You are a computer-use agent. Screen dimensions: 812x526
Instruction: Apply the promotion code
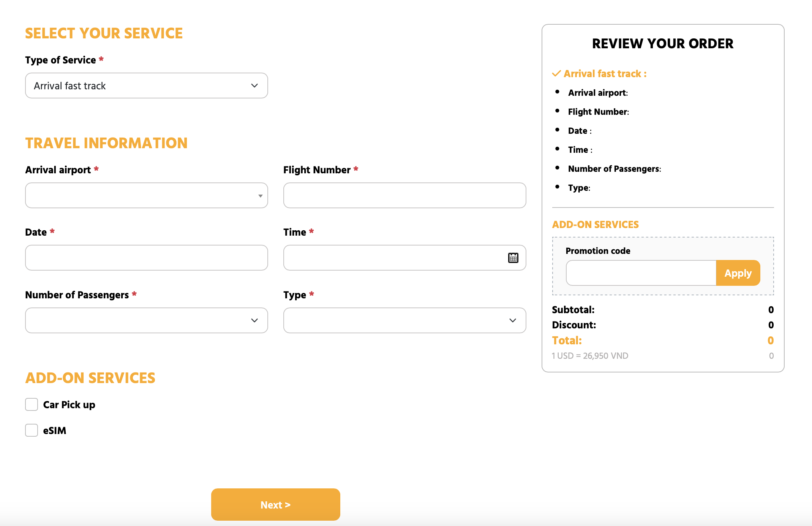click(738, 273)
